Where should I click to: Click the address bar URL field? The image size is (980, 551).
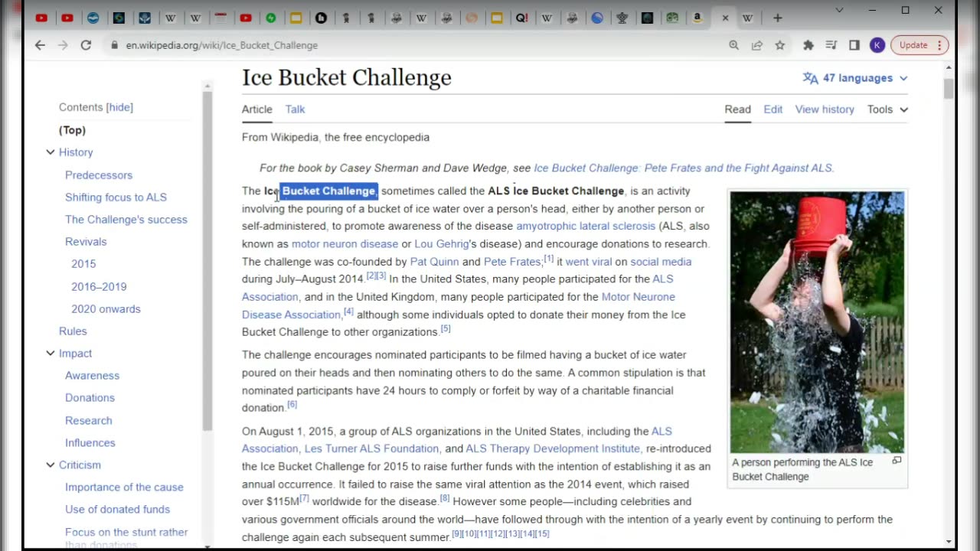click(x=413, y=45)
